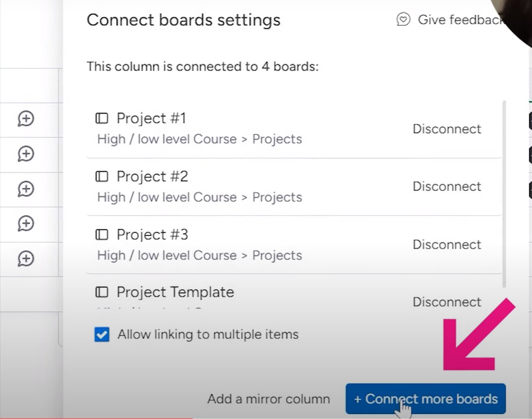This screenshot has height=419, width=532.
Task: Click the breadcrumb path under Project #1
Action: click(200, 139)
